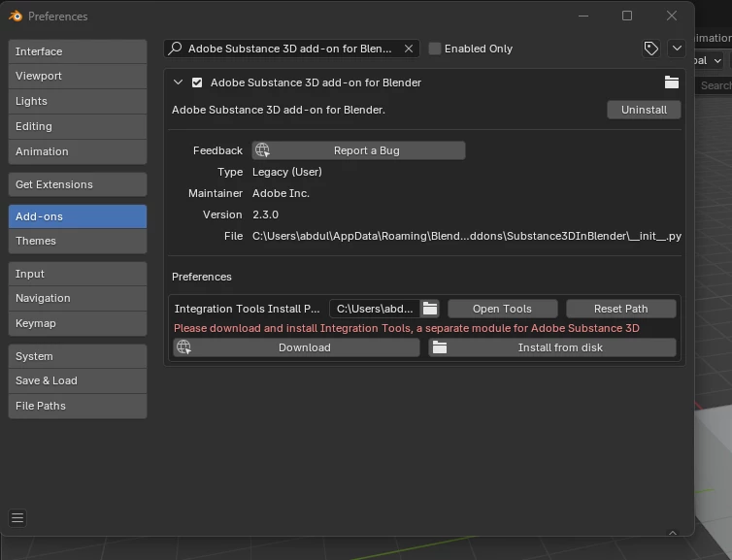The height and width of the screenshot is (560, 732).
Task: Click the Adobe Inc. maintainer text
Action: [281, 193]
